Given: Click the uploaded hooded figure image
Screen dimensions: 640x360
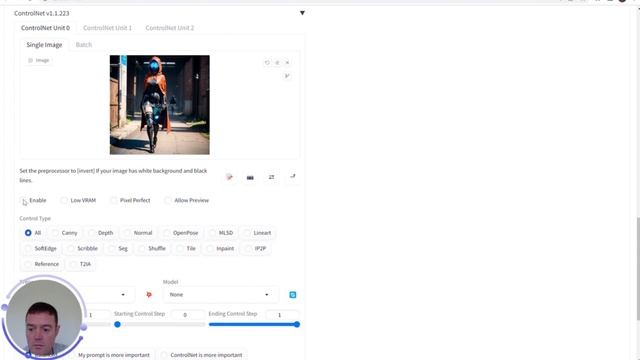Looking at the screenshot, I should coord(160,105).
